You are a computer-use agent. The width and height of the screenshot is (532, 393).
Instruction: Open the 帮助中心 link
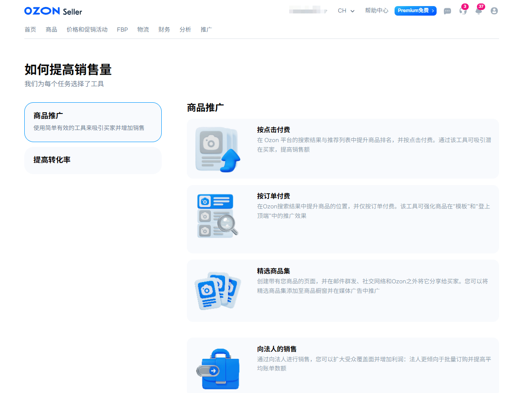376,11
